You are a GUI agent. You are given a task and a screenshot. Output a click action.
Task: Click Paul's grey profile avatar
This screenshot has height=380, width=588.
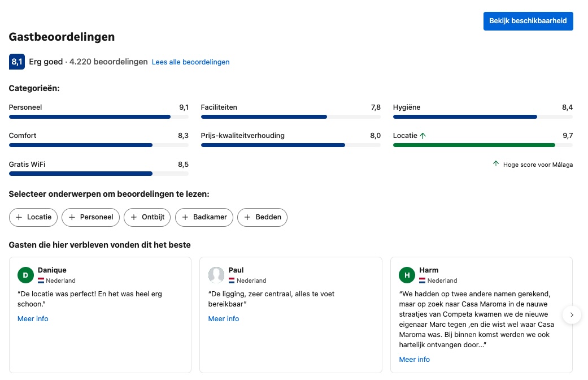[216, 275]
